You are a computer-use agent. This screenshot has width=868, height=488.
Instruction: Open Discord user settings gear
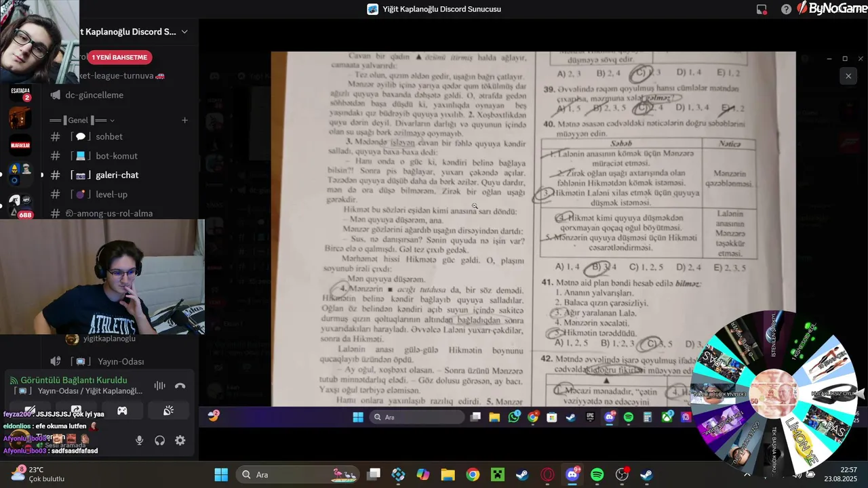pyautogui.click(x=180, y=441)
